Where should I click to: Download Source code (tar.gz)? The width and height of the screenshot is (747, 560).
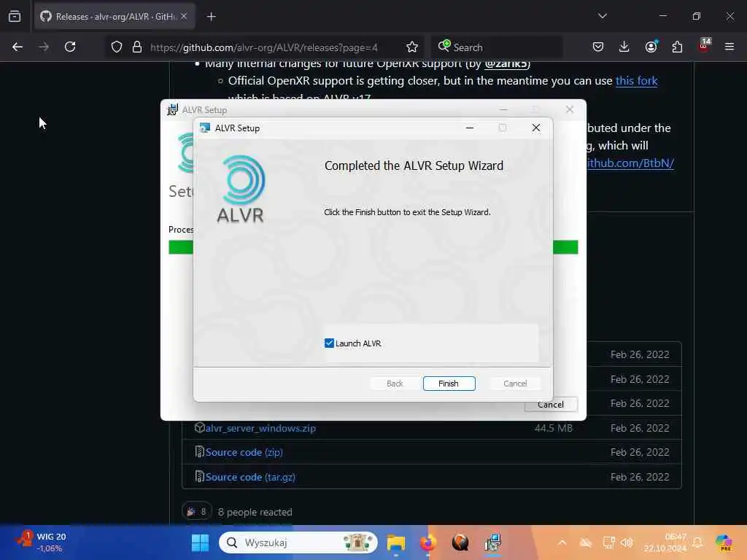point(250,477)
